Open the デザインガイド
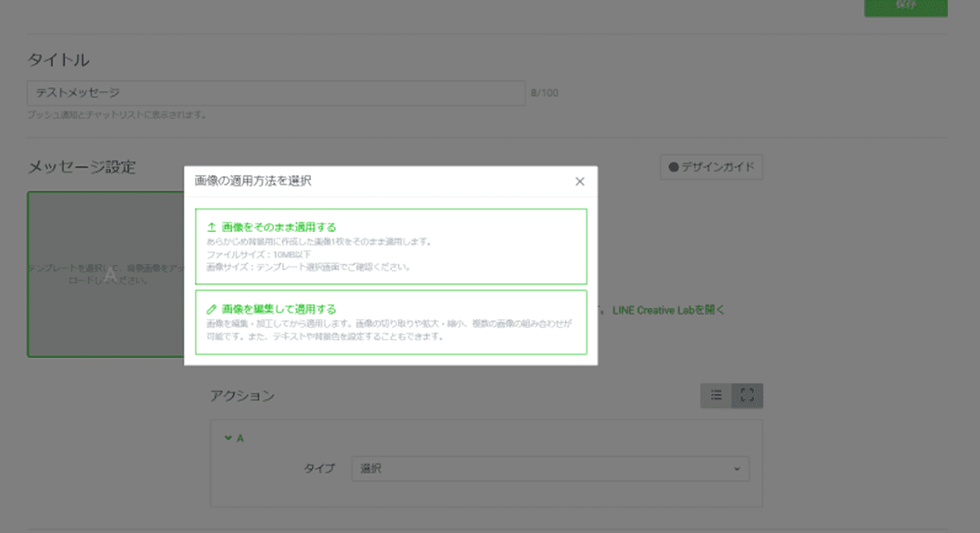The height and width of the screenshot is (533, 980). [709, 167]
